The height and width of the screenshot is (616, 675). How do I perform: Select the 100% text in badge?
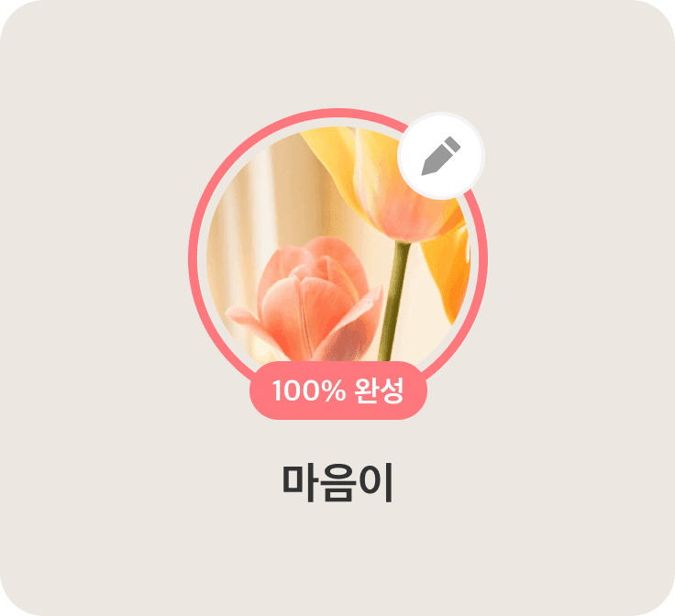point(309,390)
